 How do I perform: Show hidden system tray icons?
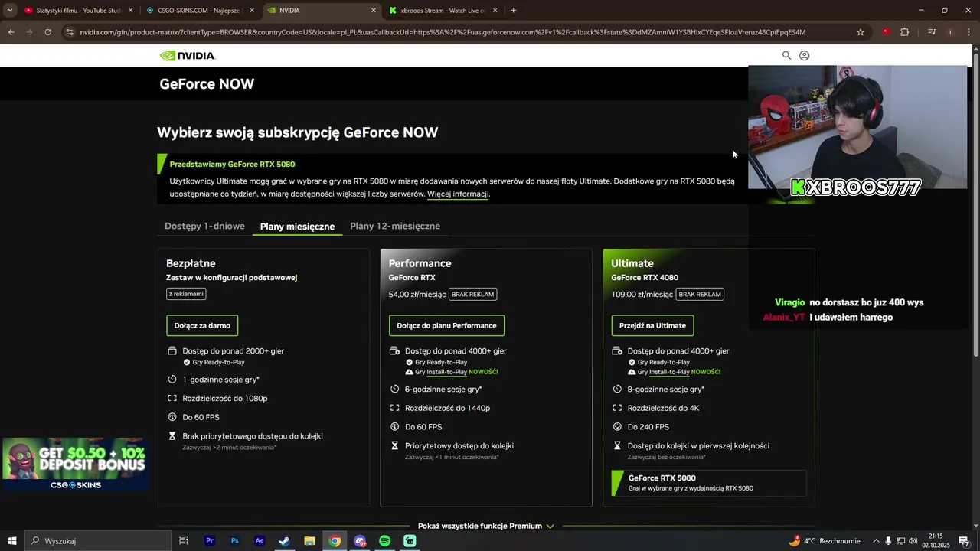(x=876, y=541)
